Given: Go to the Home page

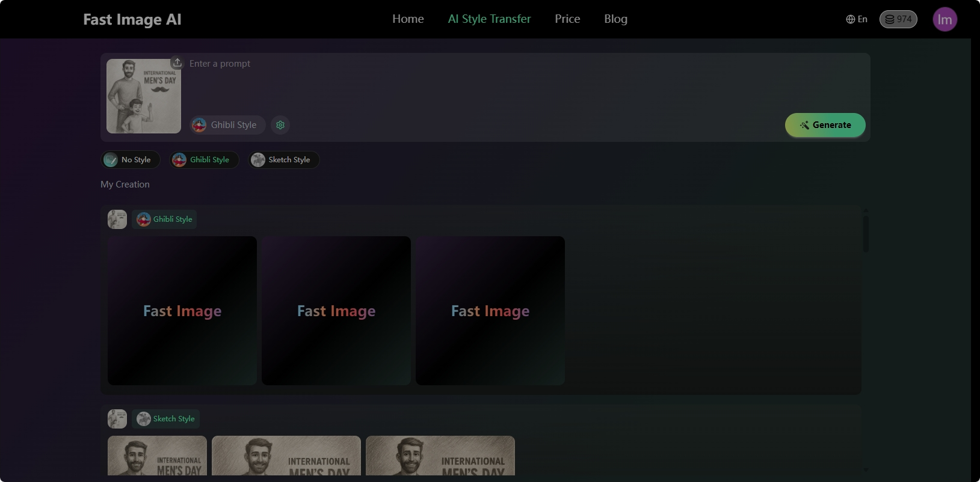Looking at the screenshot, I should (408, 19).
